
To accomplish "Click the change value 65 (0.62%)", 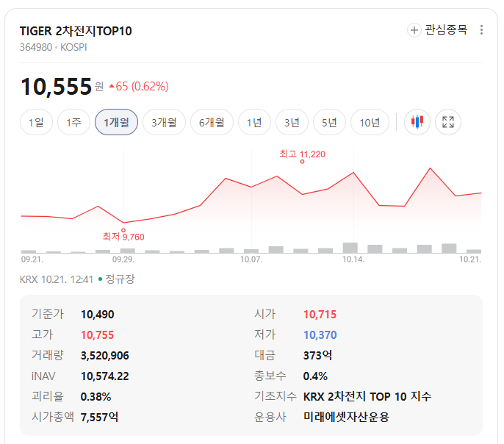I will (139, 87).
